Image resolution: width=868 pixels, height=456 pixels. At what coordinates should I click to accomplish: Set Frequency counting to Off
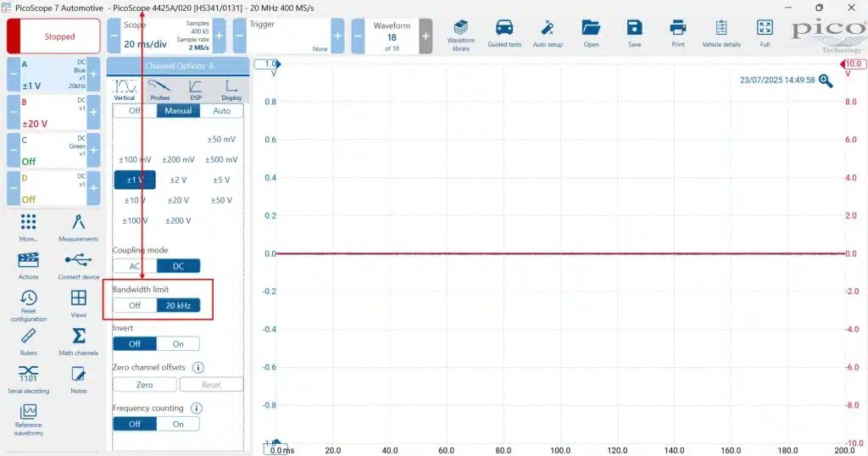point(135,425)
